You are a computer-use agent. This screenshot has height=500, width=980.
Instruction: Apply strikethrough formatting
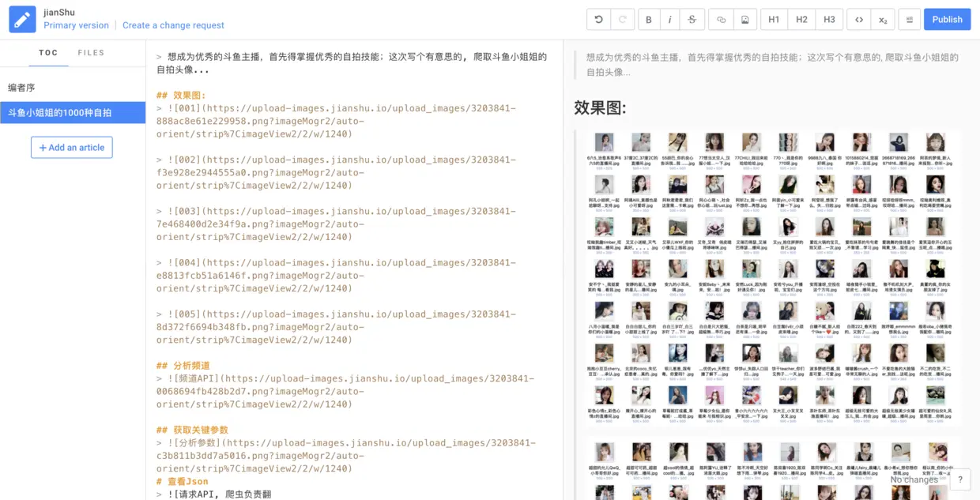pyautogui.click(x=692, y=20)
